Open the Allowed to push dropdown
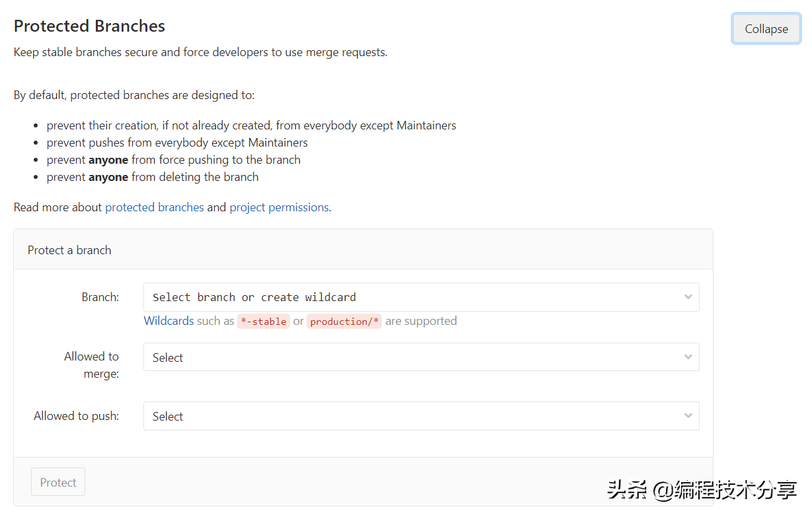 pos(421,416)
